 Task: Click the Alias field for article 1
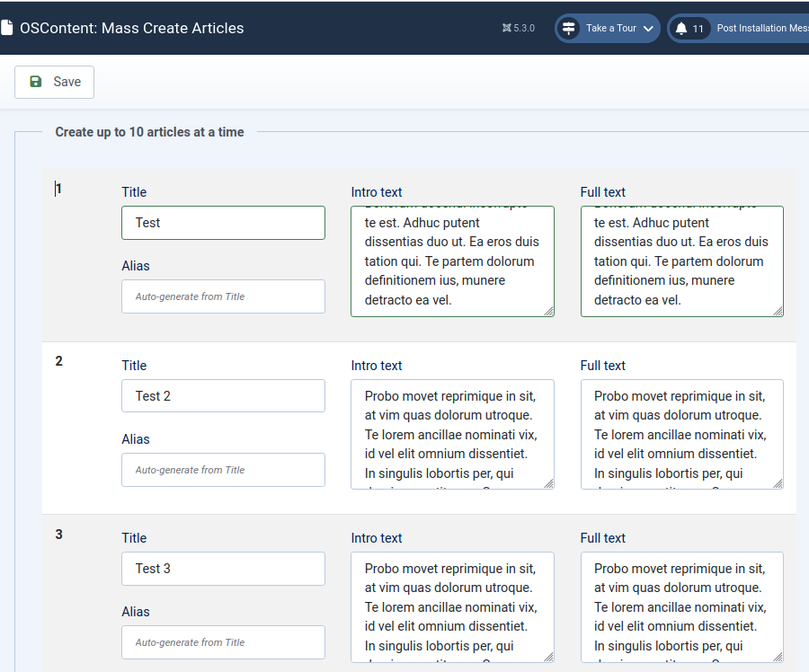[223, 296]
